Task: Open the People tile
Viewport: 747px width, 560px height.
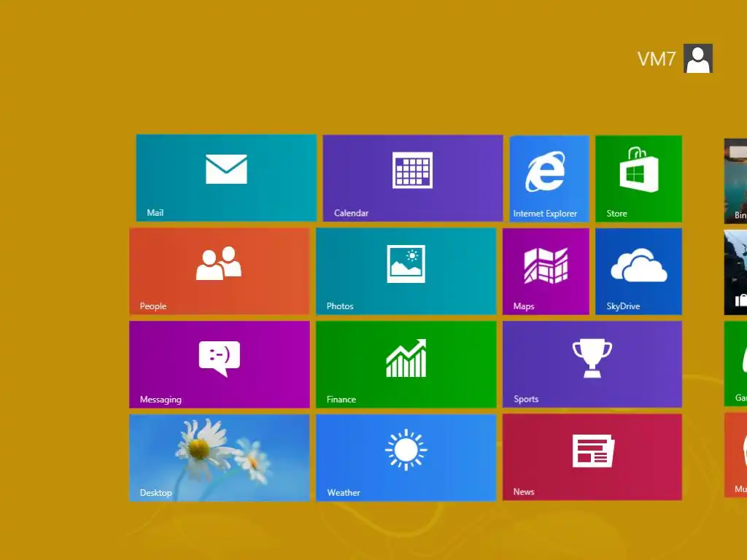Action: click(220, 271)
